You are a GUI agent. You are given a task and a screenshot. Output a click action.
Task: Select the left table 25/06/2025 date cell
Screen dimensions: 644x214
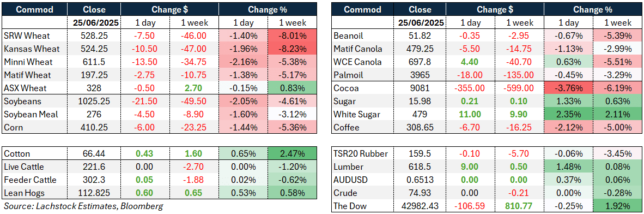(x=95, y=22)
